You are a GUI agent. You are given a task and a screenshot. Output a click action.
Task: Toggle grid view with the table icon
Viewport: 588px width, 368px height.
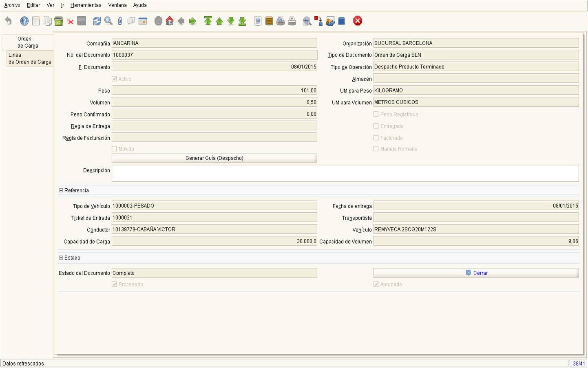[x=143, y=21]
